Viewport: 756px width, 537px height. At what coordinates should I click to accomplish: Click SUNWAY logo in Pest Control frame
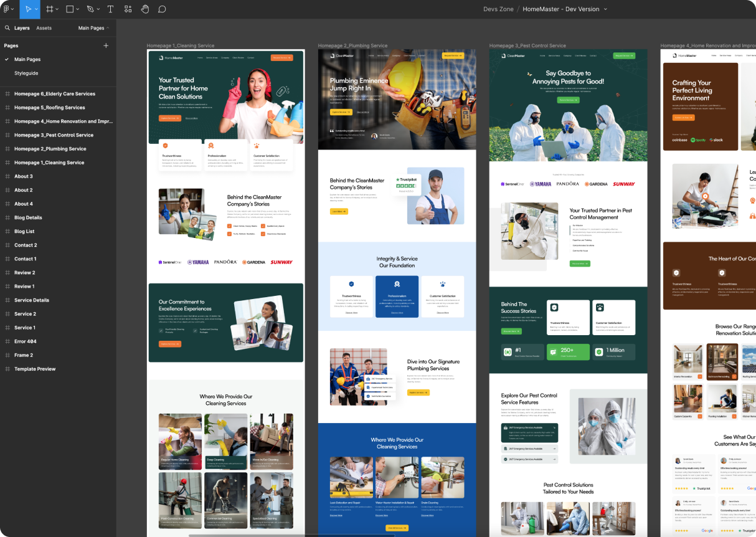[624, 184]
